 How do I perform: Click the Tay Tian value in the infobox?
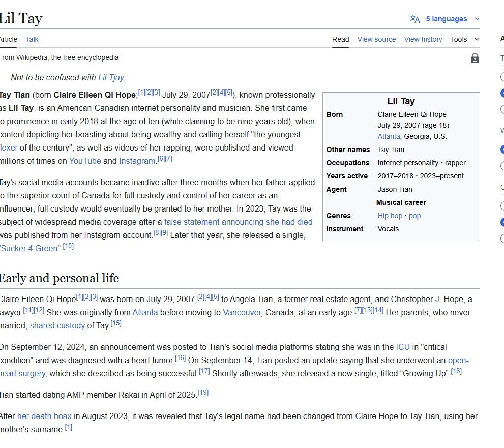(391, 150)
